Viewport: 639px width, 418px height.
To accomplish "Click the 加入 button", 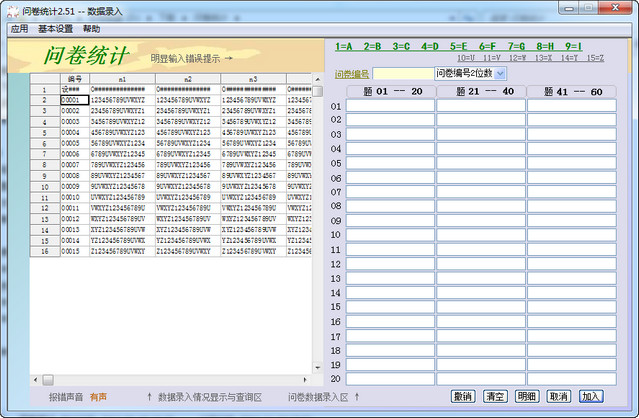I will coord(590,396).
